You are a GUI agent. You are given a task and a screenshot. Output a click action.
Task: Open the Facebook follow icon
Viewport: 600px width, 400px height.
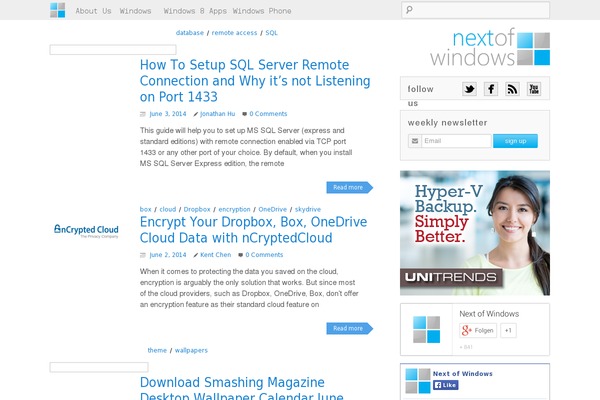coord(491,89)
